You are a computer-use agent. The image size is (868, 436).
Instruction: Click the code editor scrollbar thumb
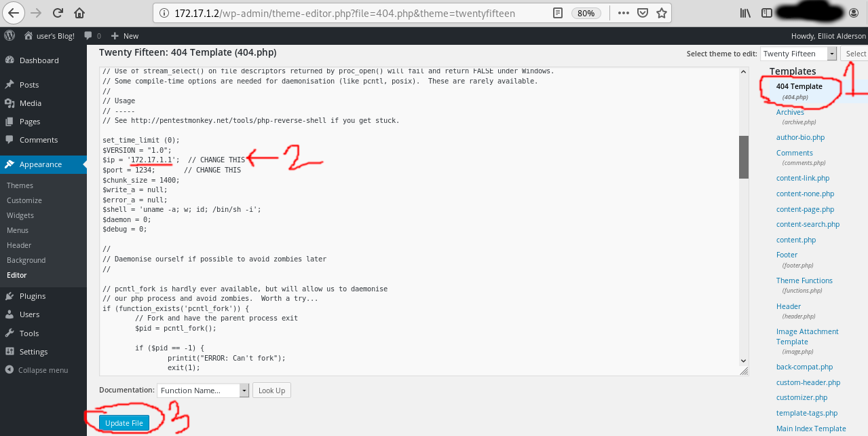coord(743,157)
